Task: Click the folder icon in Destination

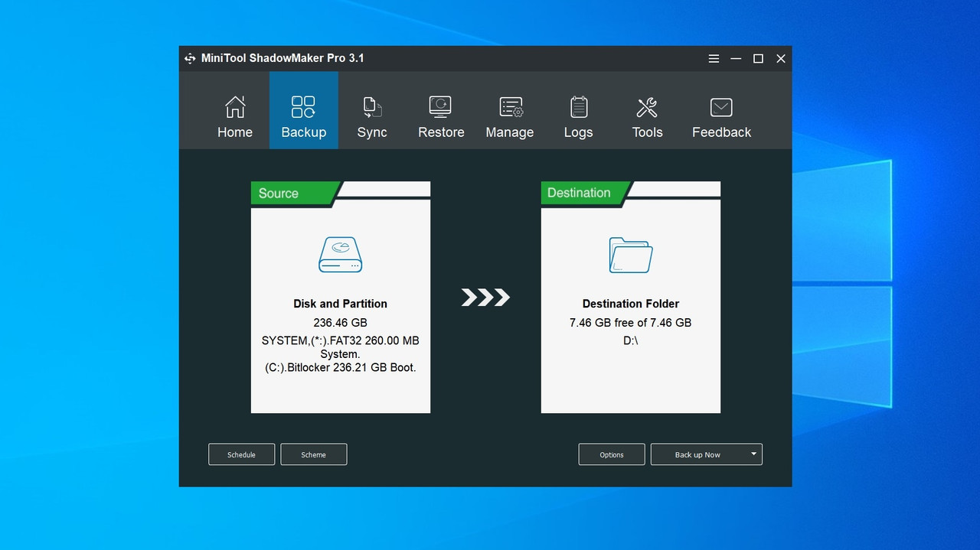Action: pos(631,255)
